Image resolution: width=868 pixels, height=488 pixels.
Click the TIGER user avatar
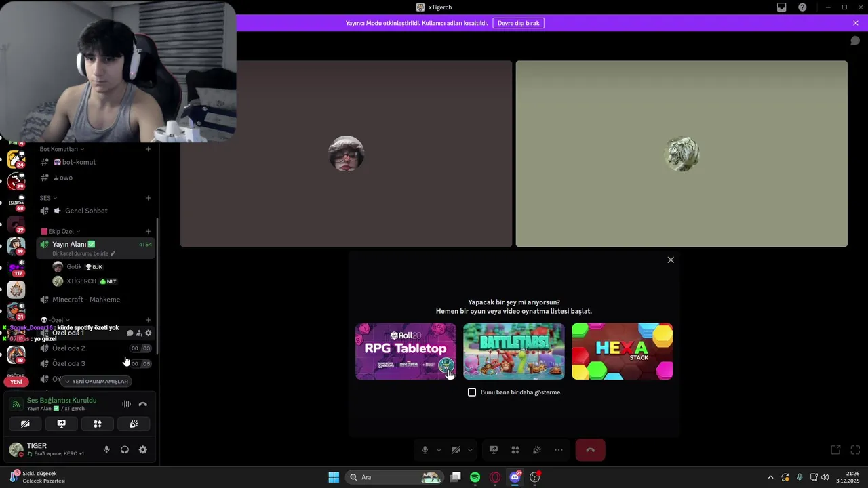click(16, 449)
